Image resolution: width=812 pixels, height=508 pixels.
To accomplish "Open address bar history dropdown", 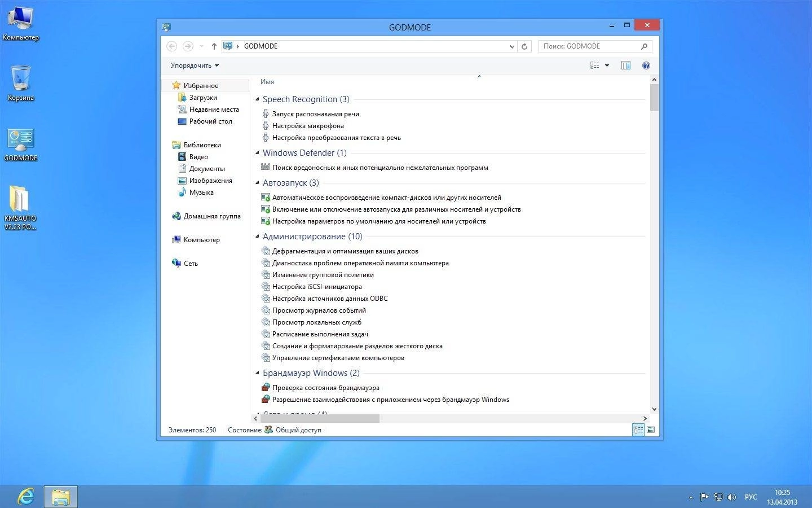I will click(512, 46).
